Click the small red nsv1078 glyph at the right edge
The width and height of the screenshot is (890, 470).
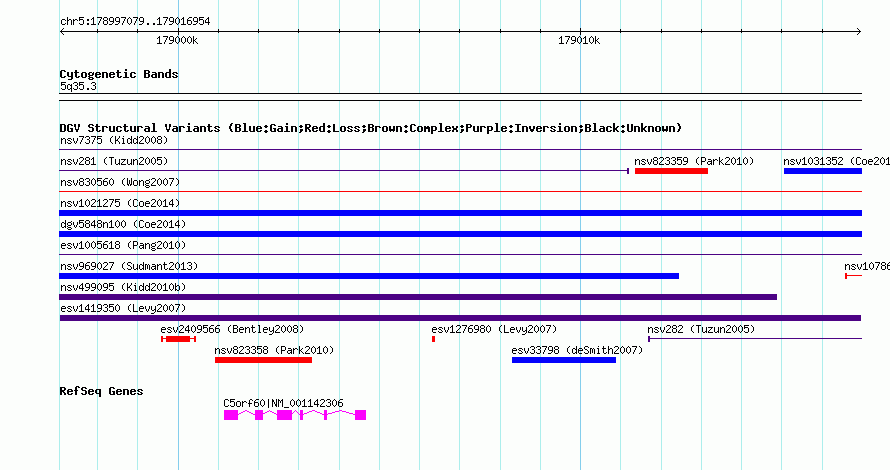[854, 276]
